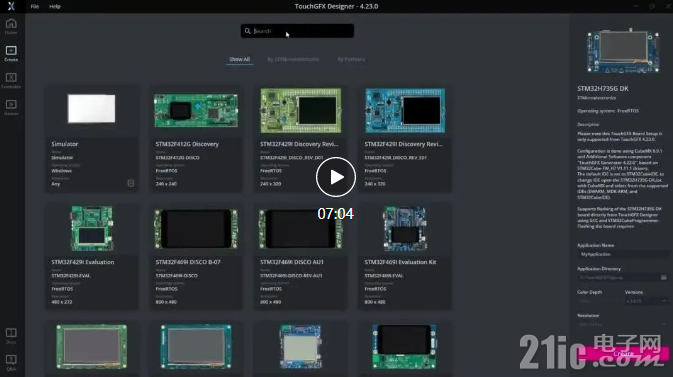
Task: Click the Application Directory path field
Action: pyautogui.click(x=618, y=278)
